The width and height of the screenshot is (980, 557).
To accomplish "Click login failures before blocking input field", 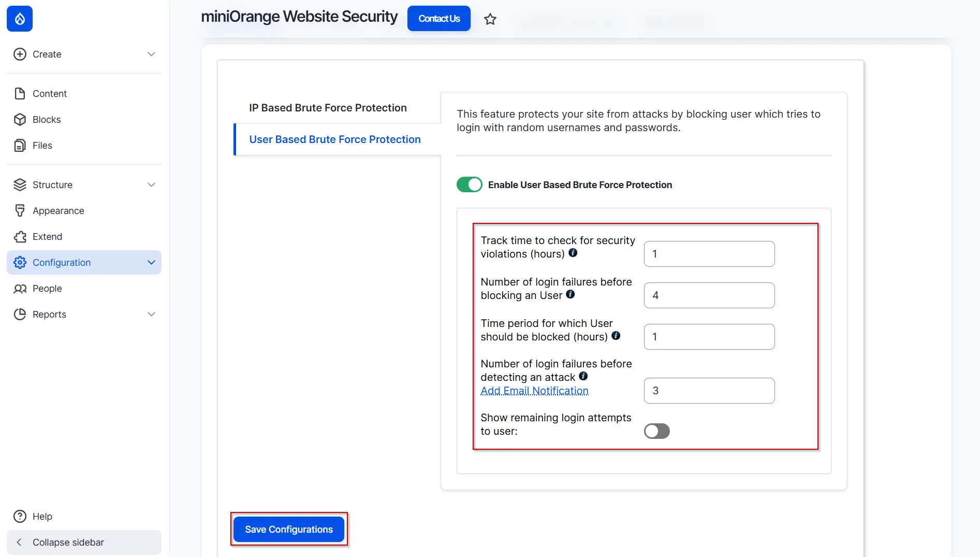I will click(x=709, y=295).
